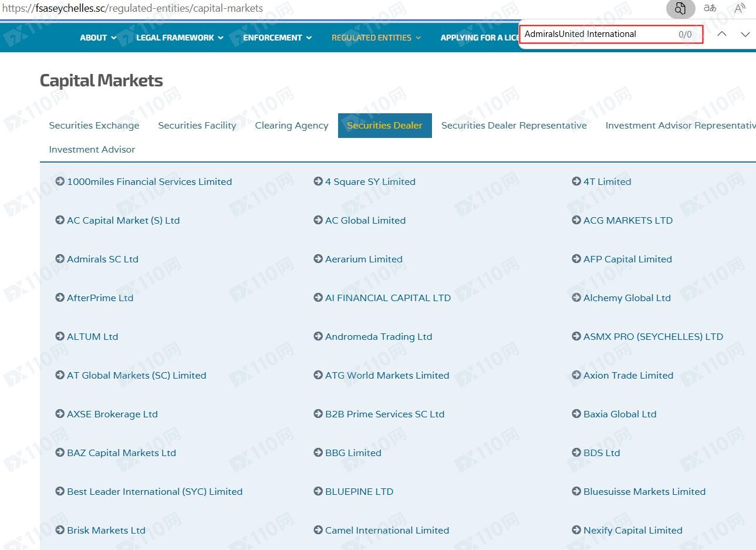The width and height of the screenshot is (756, 550).
Task: Click arrow icon beside BLUEPINE LTD
Action: point(318,491)
